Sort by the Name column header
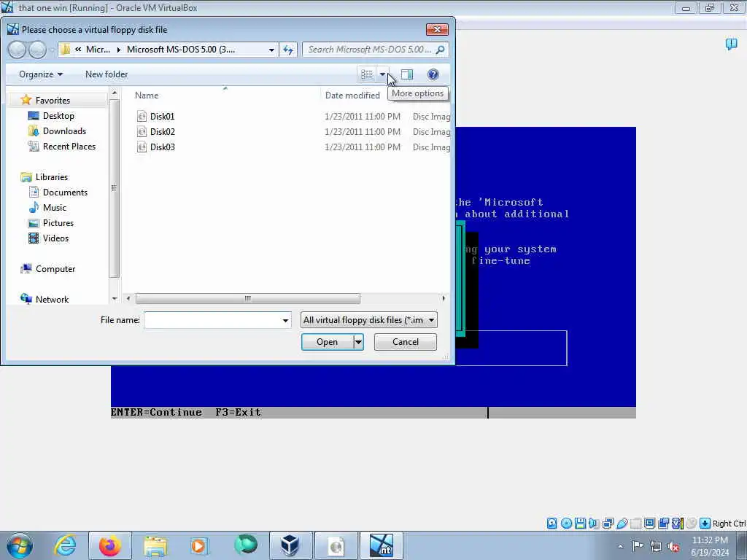 point(146,96)
